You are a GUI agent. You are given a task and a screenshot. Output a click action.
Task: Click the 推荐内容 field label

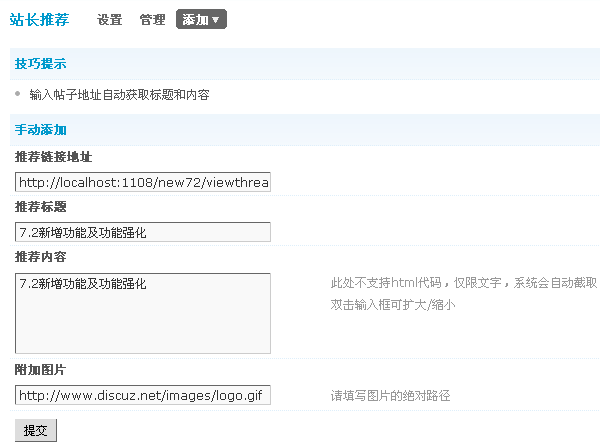[40, 257]
